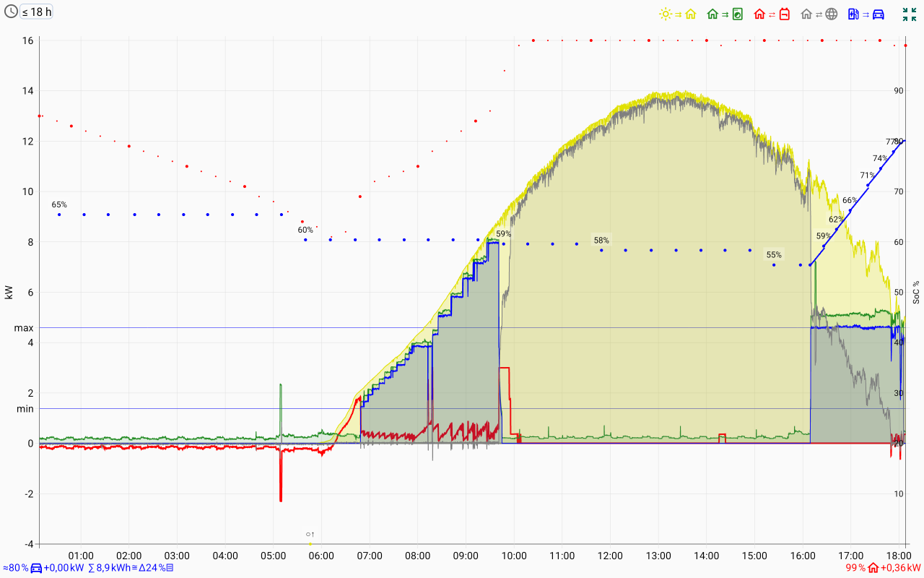The height and width of the screenshot is (578, 924).
Task: Click the 12:00 tick on time axis
Action: coord(611,556)
